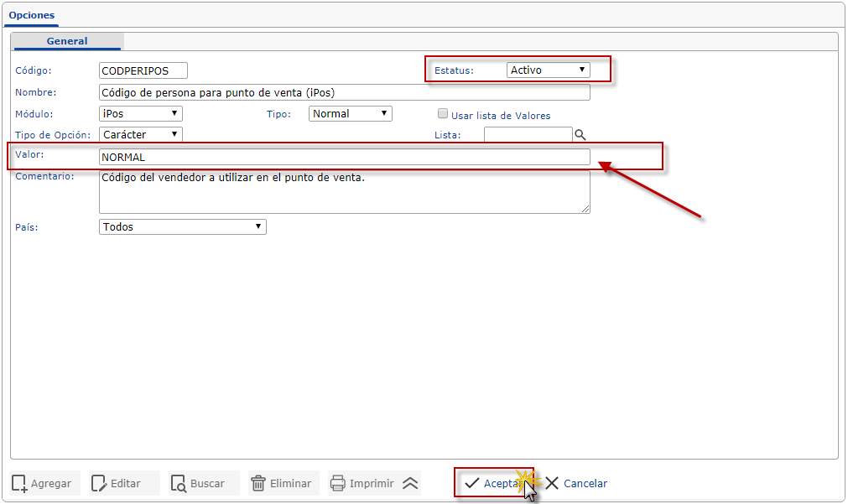Click the Estatus label

point(454,70)
